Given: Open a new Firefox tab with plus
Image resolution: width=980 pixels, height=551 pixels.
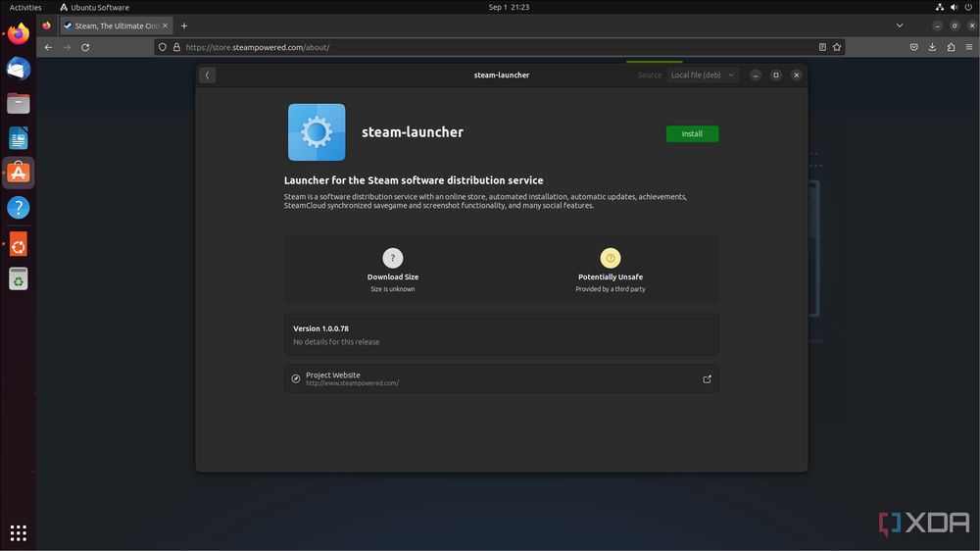Looking at the screenshot, I should coord(184,25).
